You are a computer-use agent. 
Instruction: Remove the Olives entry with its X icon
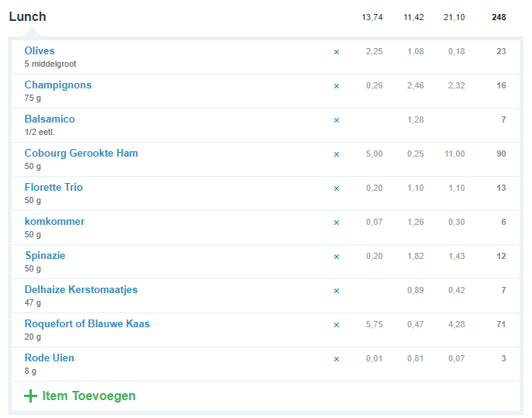337,52
